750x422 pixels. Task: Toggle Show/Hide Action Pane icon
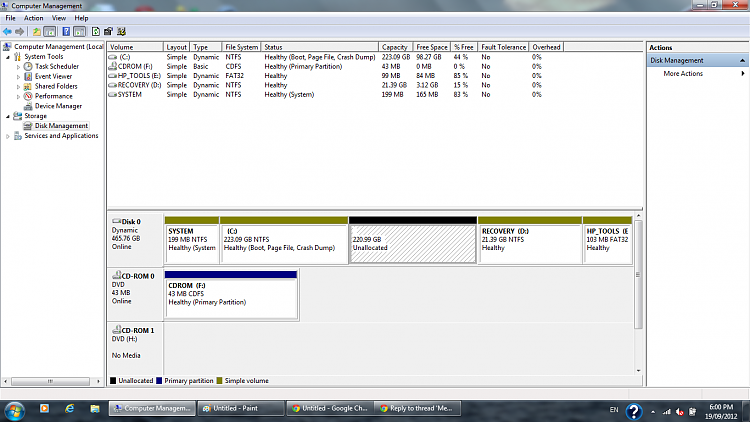click(80, 32)
